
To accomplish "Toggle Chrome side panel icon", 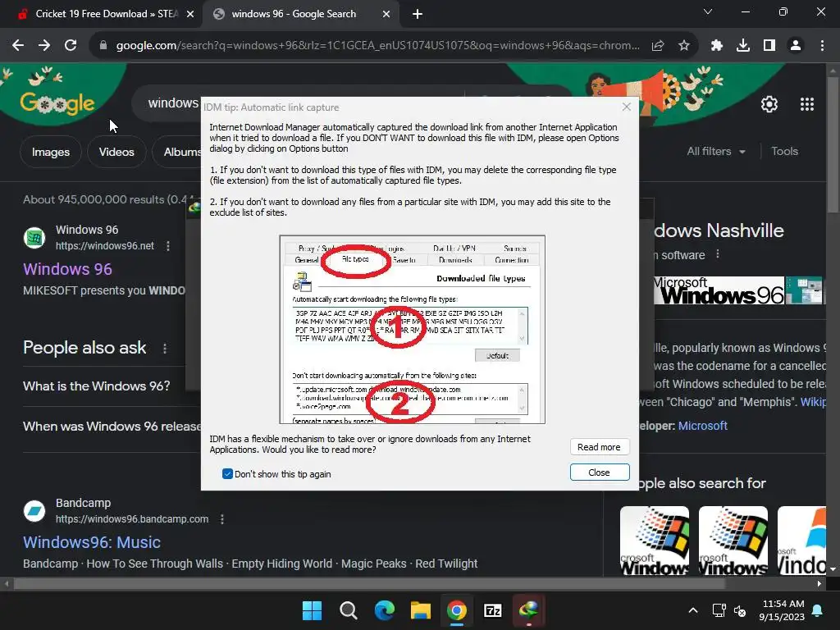I will 769,46.
